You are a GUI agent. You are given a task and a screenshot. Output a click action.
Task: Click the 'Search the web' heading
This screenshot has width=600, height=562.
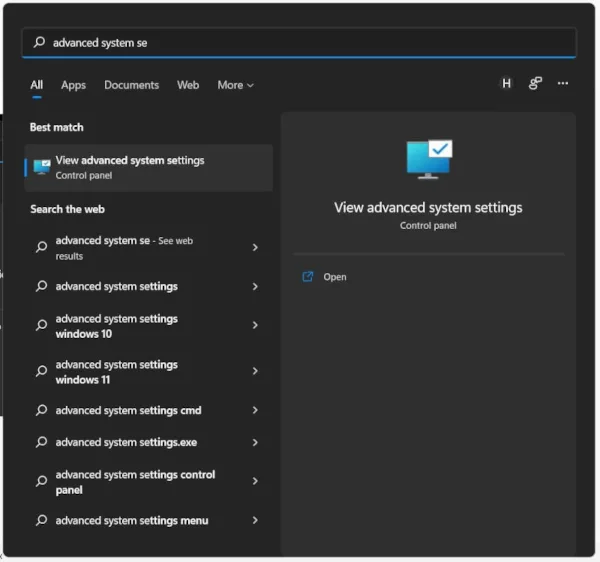(x=67, y=209)
